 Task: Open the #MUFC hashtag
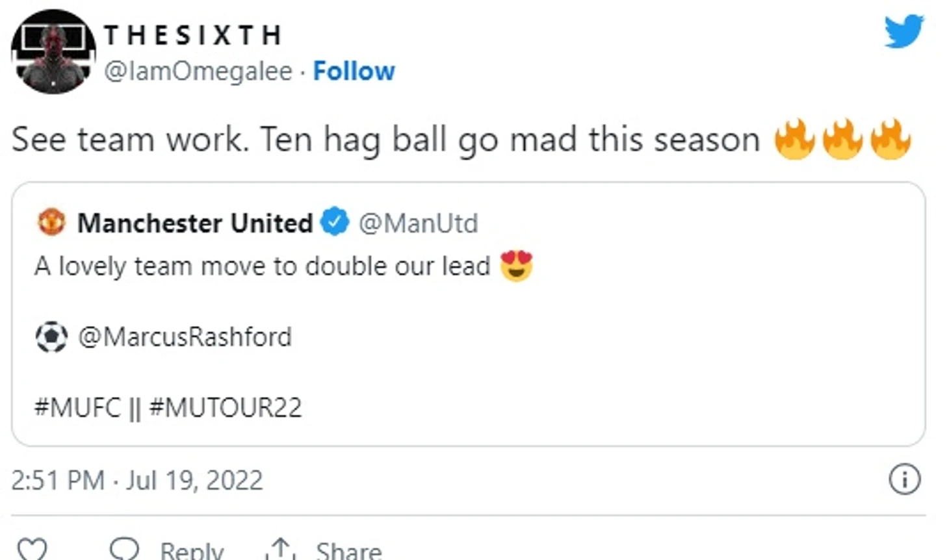pyautogui.click(x=77, y=407)
